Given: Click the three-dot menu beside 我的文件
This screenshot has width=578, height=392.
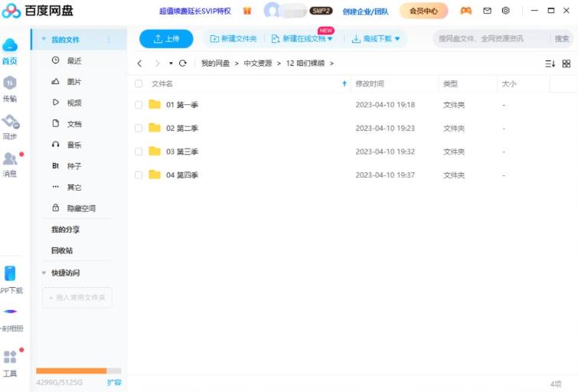Looking at the screenshot, I should [x=109, y=40].
